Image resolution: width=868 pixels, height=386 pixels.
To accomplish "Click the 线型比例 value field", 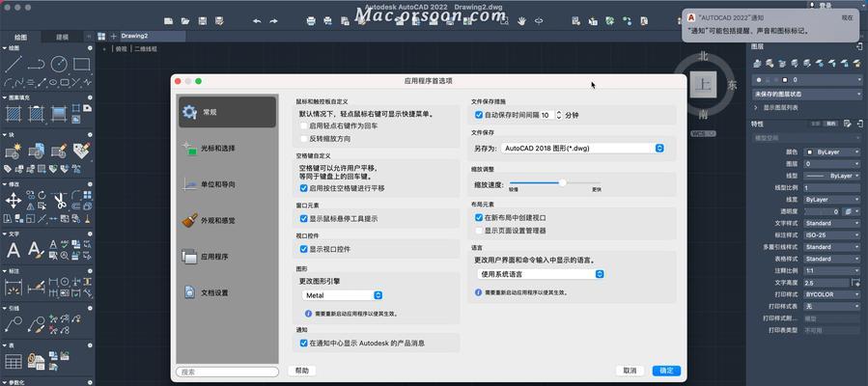I will 832,187.
